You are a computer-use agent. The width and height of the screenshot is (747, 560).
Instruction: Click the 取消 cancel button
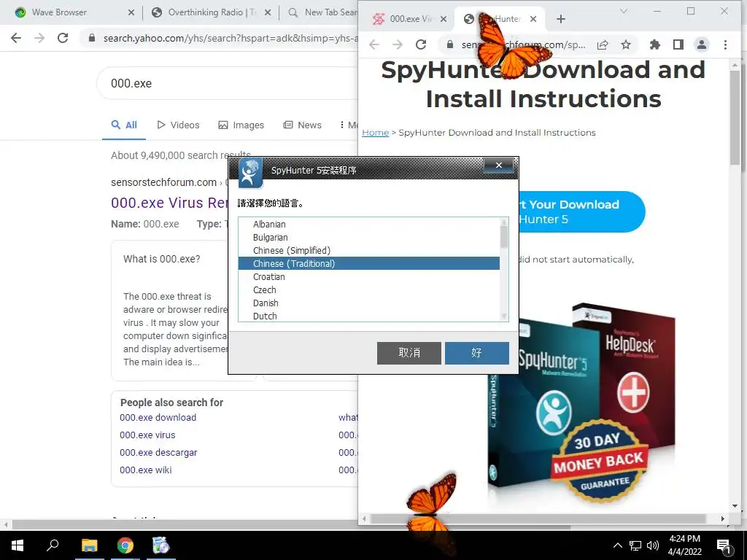click(x=409, y=353)
